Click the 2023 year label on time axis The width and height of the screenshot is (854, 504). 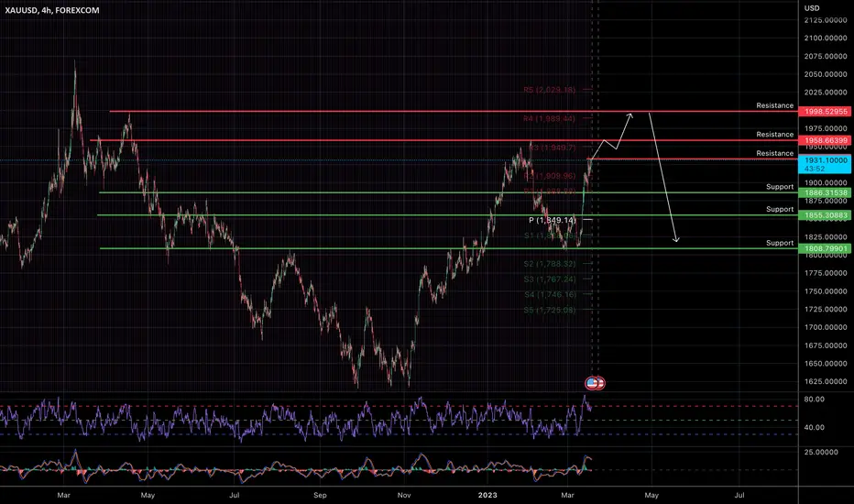pos(487,495)
